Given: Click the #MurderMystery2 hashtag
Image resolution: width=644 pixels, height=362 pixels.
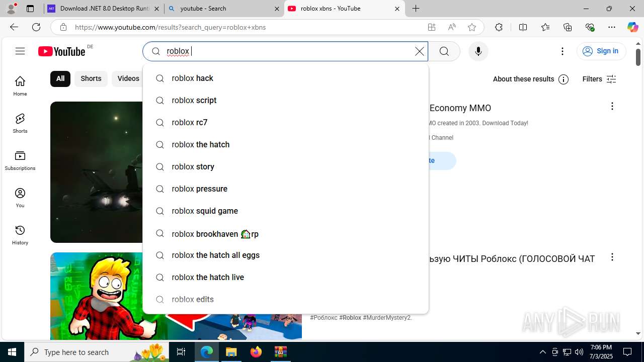Looking at the screenshot, I should (387, 318).
